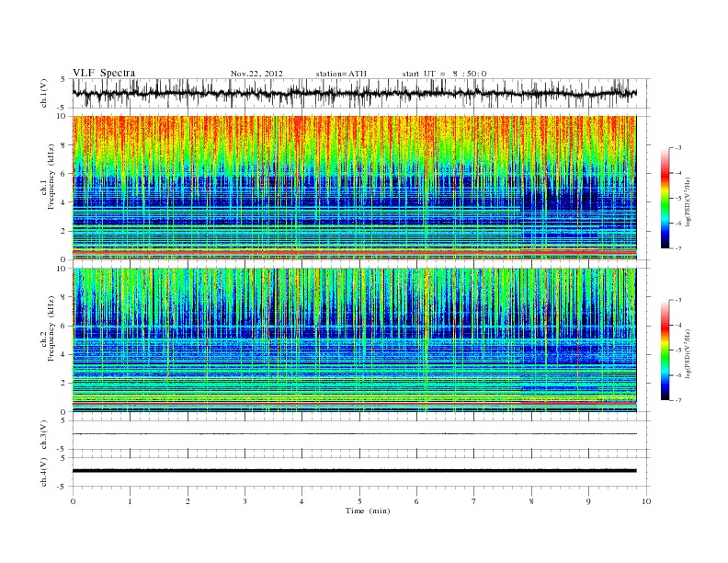The image size is (728, 563).
Task: Click the "8" kHz tick on ch.1 spectrogram
Action: [64, 145]
